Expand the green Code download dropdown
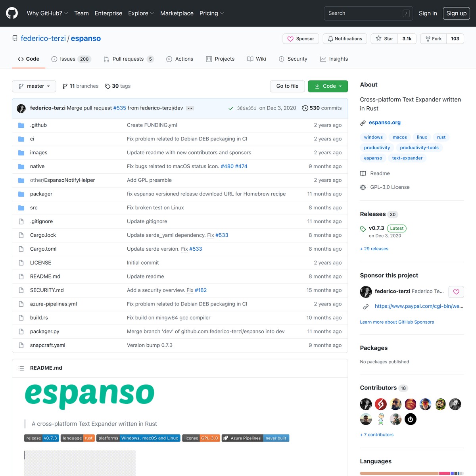Viewport: 476px width, 476px height. (328, 86)
